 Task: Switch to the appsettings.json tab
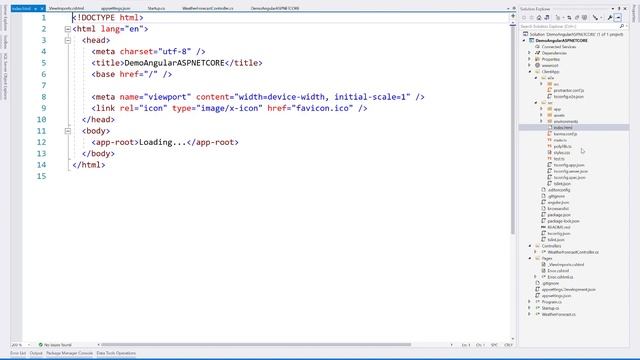click(x=116, y=8)
